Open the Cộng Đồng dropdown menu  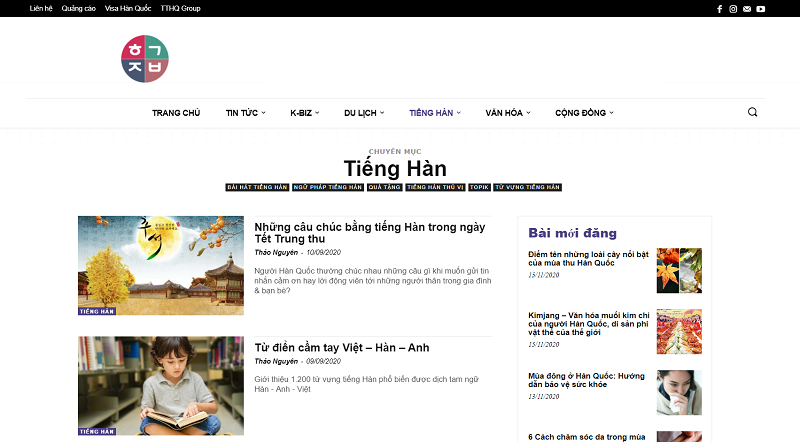584,113
